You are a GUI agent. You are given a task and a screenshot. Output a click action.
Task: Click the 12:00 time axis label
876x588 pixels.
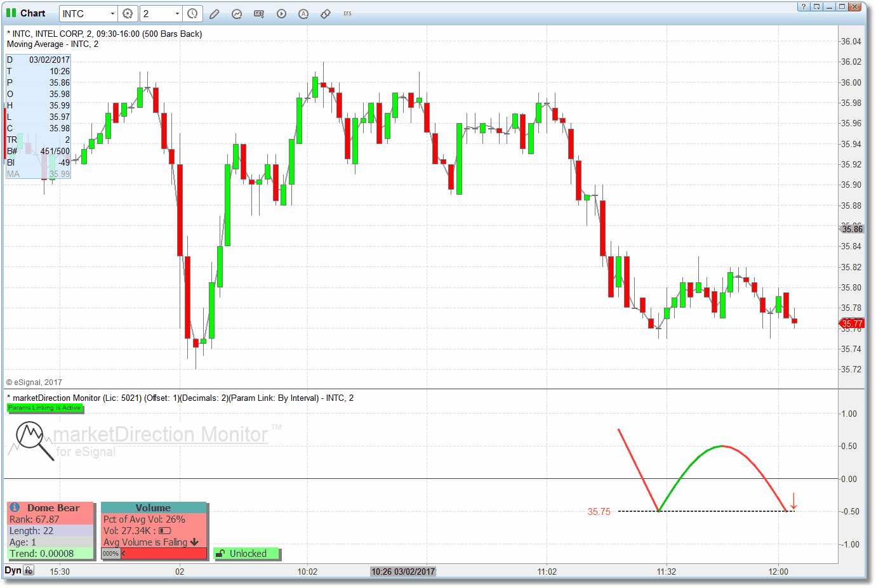coord(778,572)
